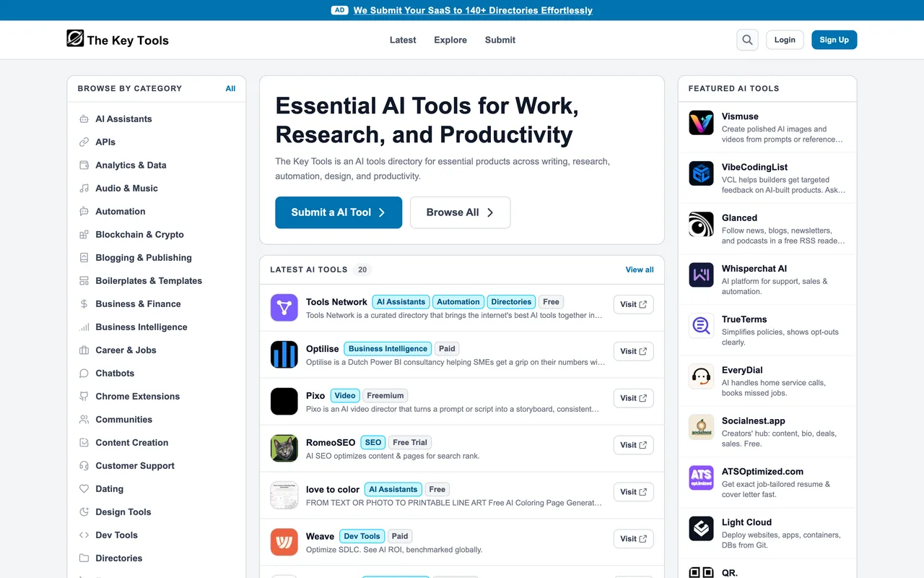
Task: Open Vismuse featured tool logo
Action: [x=701, y=123]
